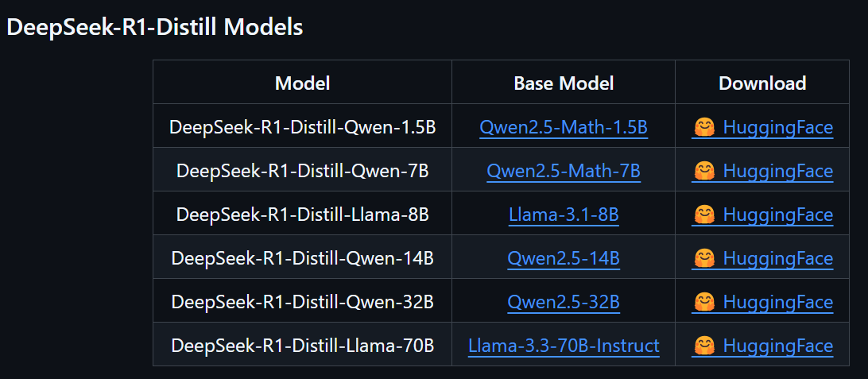
Task: Open the Qwen2.5-Math-1.5B base model link
Action: coord(564,127)
